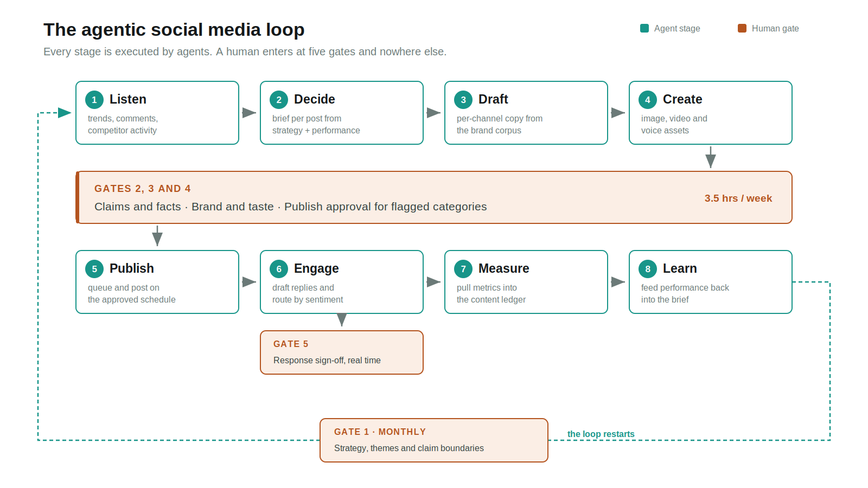Screen dimensions: 868x488
Task: Click the '3.5 hrs / week' label
Action: pyautogui.click(x=738, y=198)
